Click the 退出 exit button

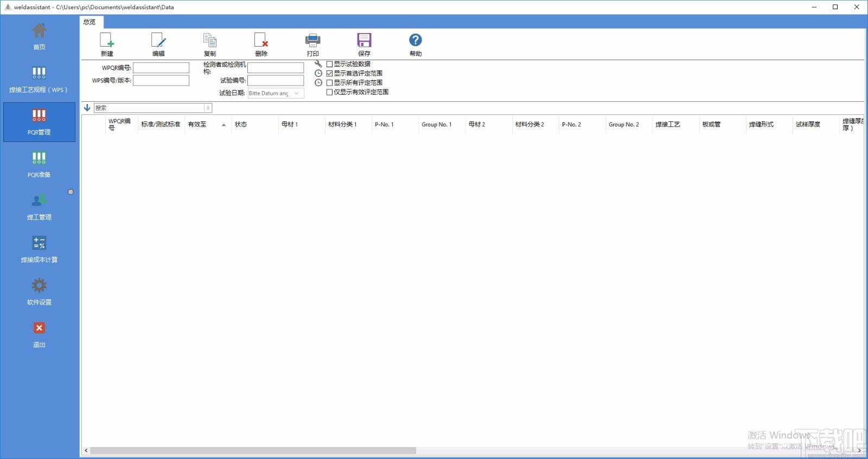[39, 334]
